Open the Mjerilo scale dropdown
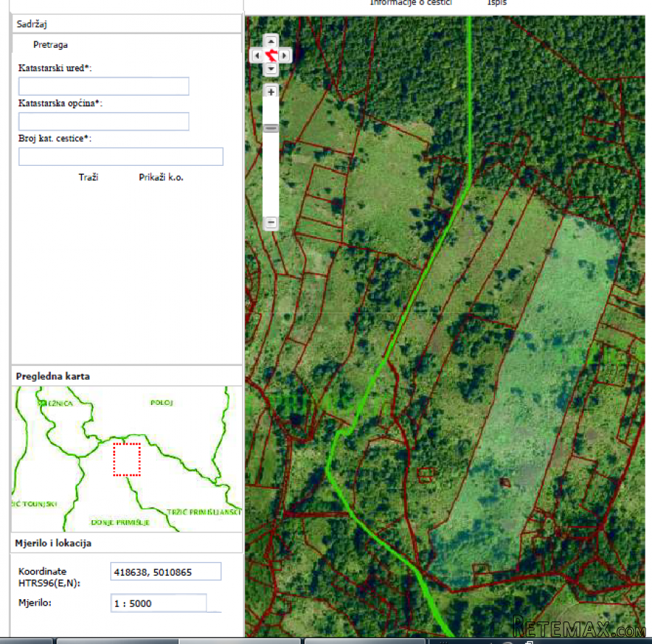The width and height of the screenshot is (652, 644). pos(159,603)
